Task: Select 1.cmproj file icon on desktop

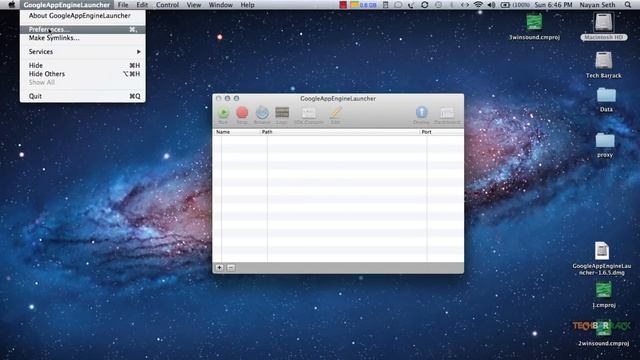Action: 604,290
